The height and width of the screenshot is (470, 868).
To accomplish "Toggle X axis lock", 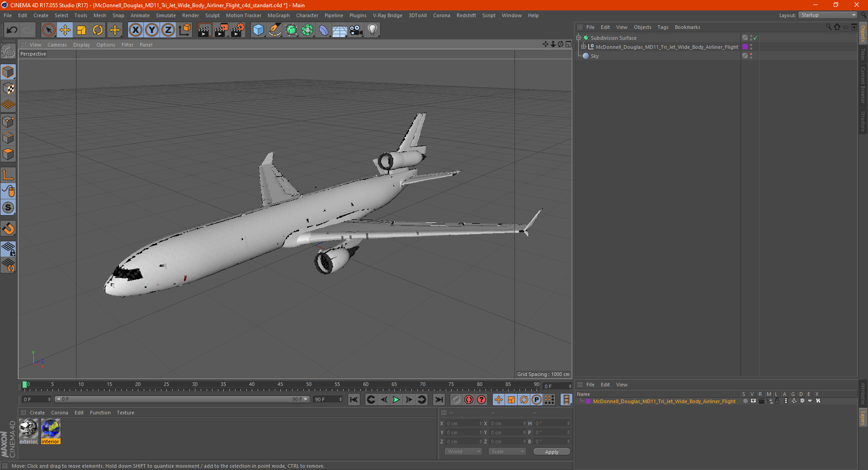I will [135, 30].
